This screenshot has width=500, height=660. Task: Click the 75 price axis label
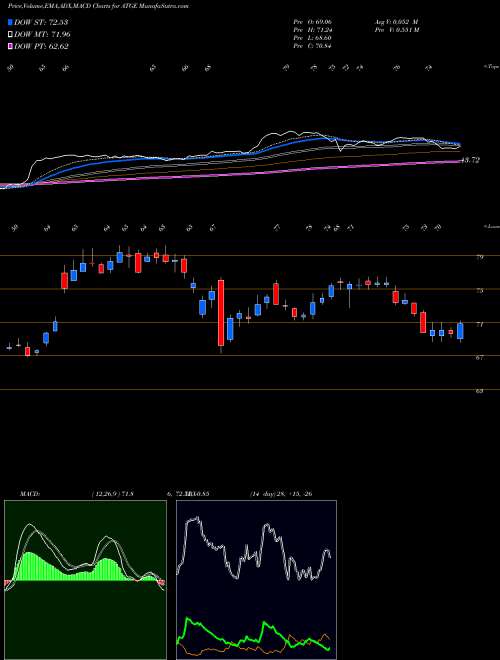coord(480,290)
